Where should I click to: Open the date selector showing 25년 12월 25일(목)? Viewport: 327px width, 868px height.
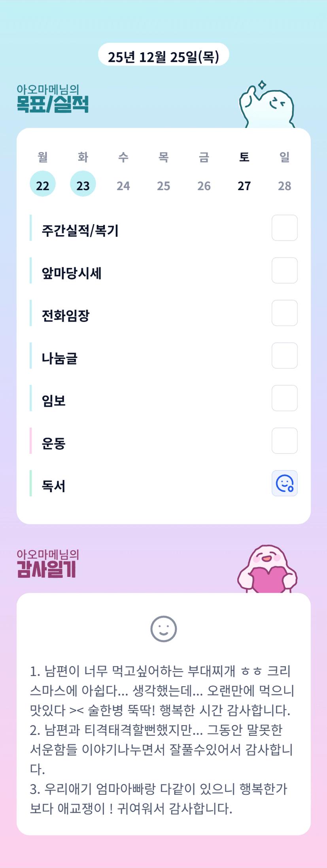163,57
